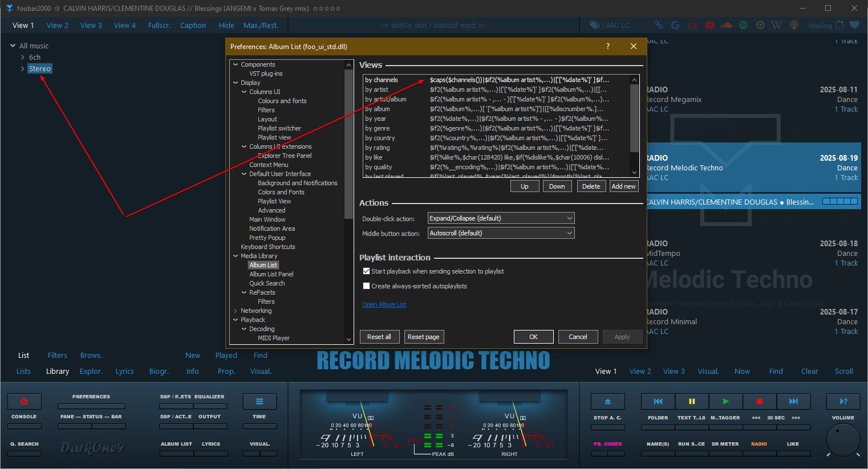Click the heart icon in the top bar
This screenshot has width=868, height=469.
click(854, 25)
